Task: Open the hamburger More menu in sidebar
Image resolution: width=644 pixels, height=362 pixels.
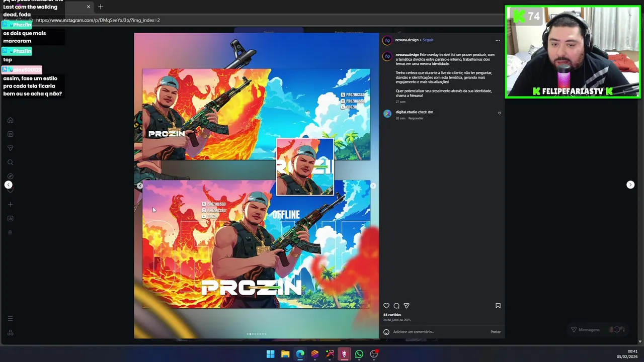Action: 10,318
